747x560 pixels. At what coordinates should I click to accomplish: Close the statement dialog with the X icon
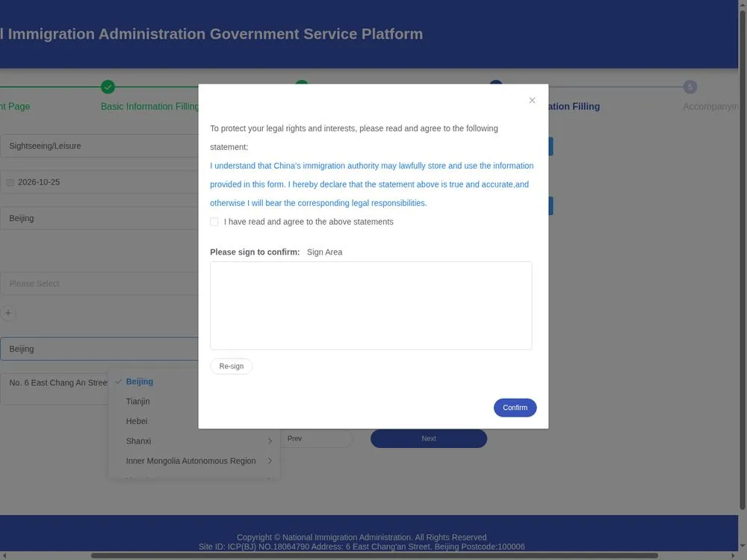point(532,100)
